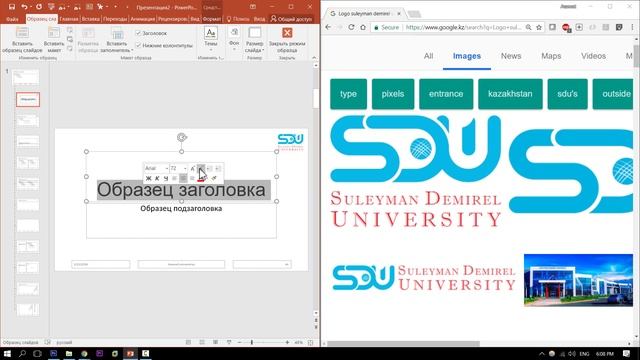Click the PowerPoint zoom slider

click(252, 342)
